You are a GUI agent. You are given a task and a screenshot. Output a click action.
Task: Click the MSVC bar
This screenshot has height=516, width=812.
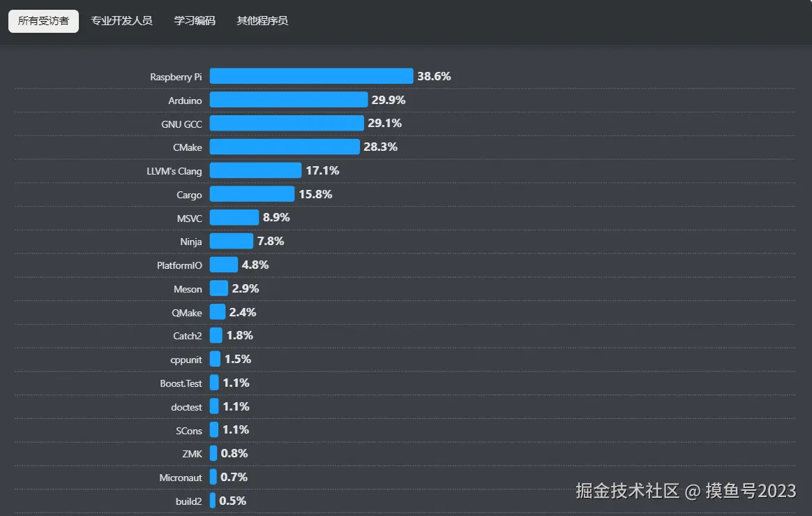[x=234, y=218]
